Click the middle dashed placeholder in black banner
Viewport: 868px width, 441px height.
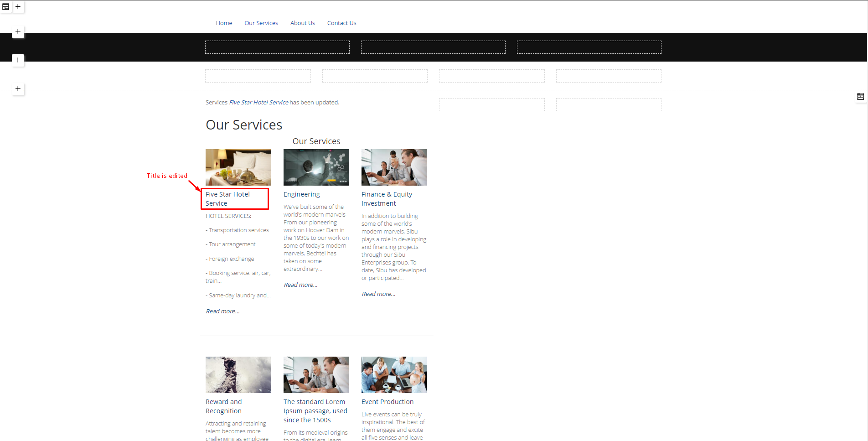tap(433, 47)
